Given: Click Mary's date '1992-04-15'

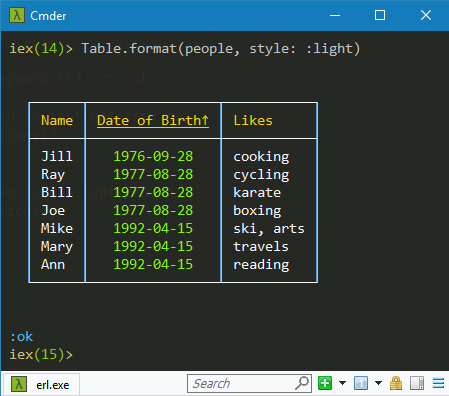Looking at the screenshot, I should coord(153,246).
